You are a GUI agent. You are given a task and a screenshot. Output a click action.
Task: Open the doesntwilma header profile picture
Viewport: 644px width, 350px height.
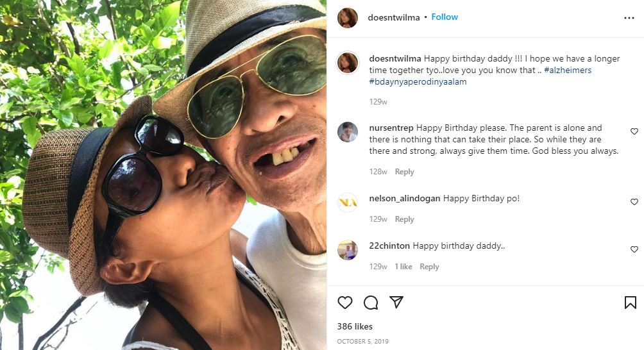[348, 18]
